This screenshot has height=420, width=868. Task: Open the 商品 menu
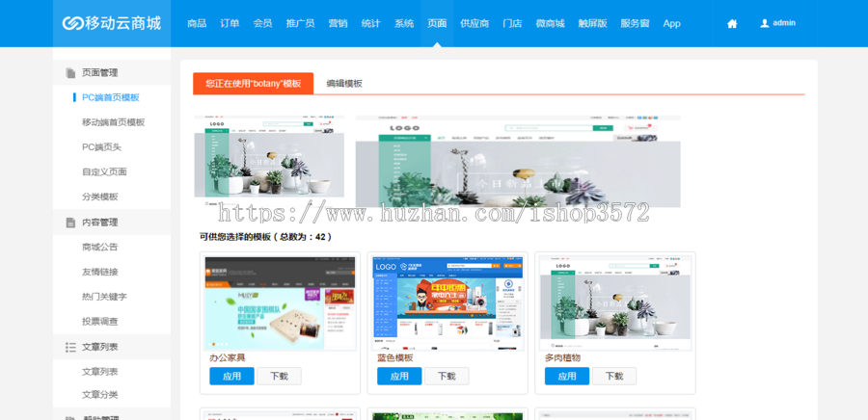pyautogui.click(x=197, y=23)
